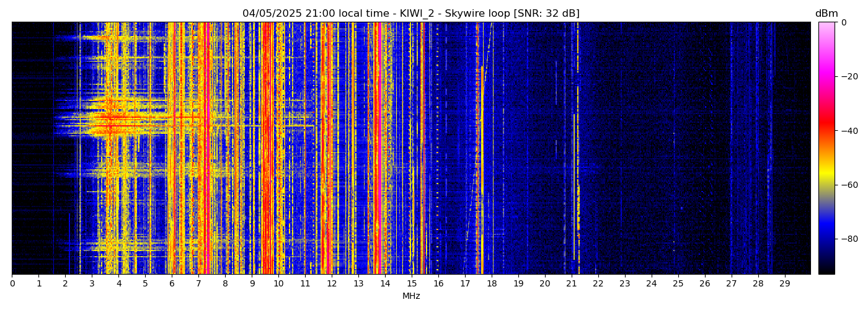Click the -80 colorbar tick label
The image size is (868, 310).
(847, 239)
